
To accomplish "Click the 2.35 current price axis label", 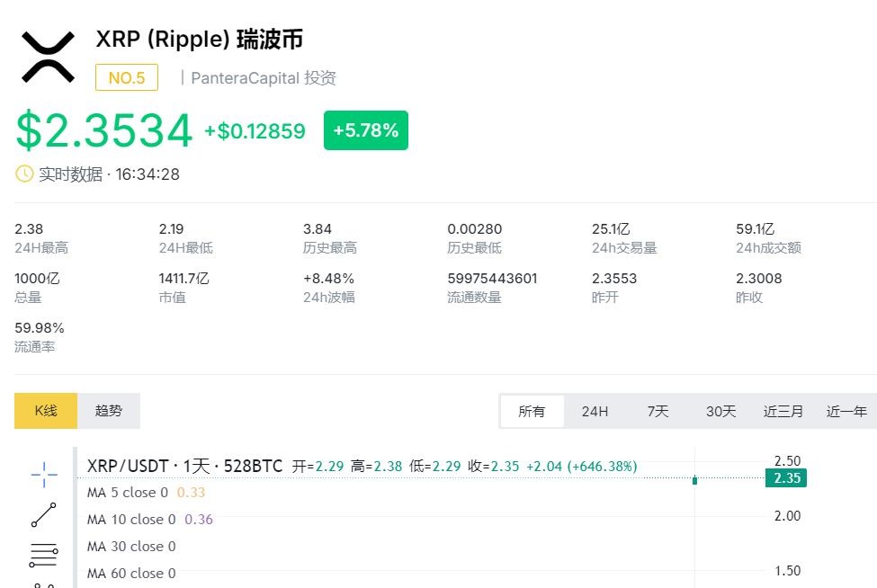I will 786,478.
